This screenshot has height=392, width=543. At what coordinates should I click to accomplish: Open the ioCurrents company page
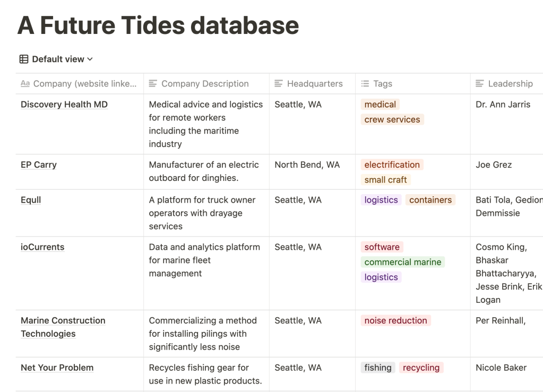(x=42, y=247)
